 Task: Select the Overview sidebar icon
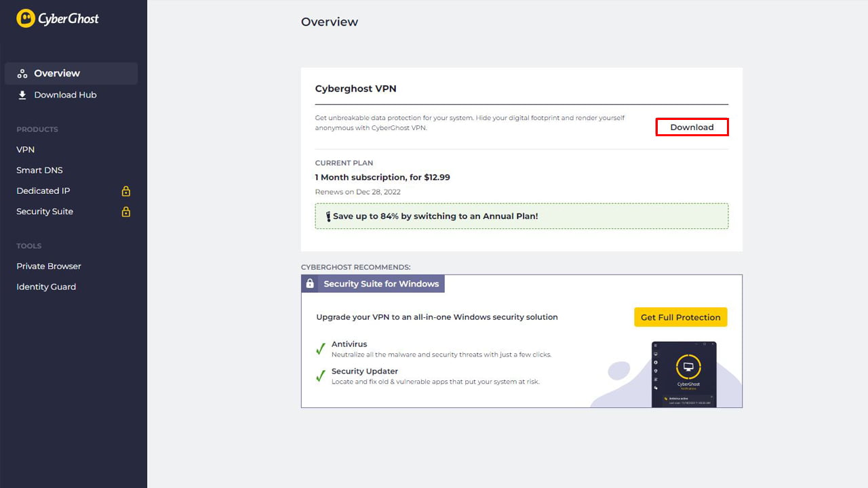[22, 73]
